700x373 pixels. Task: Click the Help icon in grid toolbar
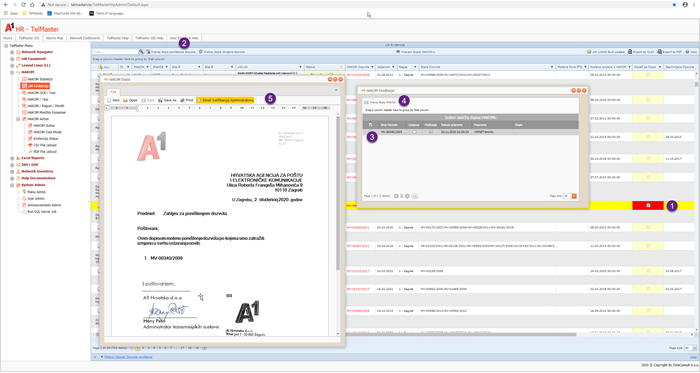pyautogui.click(x=688, y=52)
